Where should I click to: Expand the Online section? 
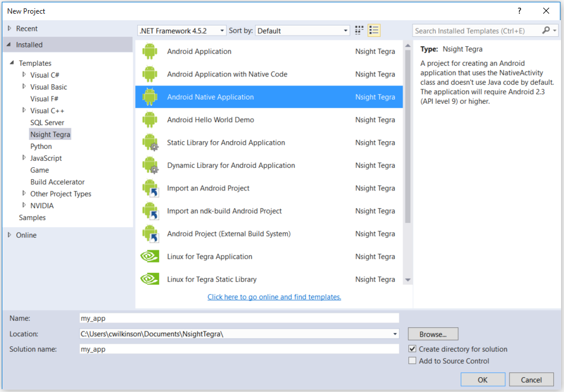coord(9,235)
